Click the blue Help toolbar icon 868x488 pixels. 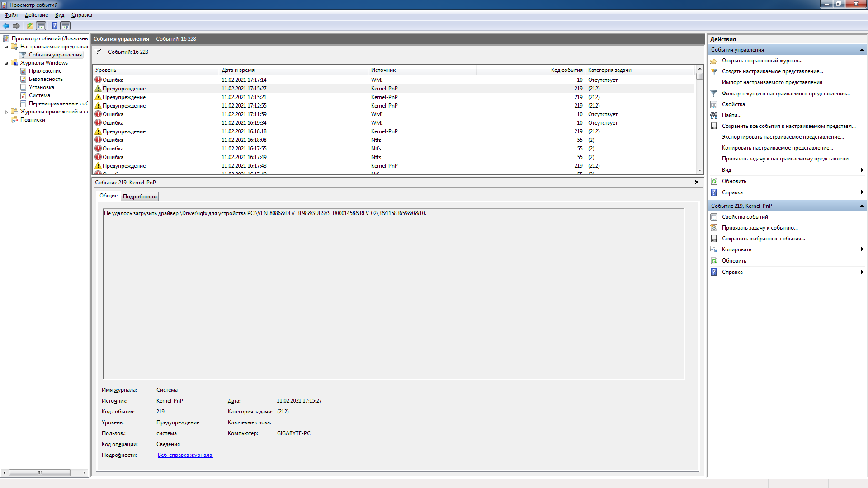[54, 26]
